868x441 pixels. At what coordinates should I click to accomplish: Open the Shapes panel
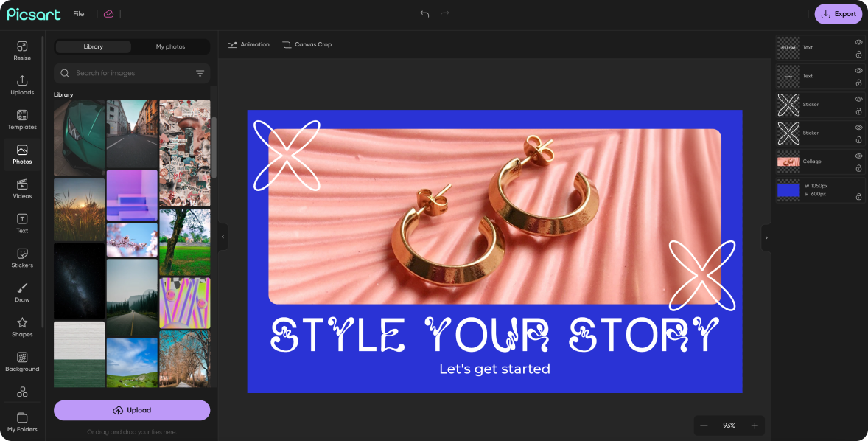[22, 327]
